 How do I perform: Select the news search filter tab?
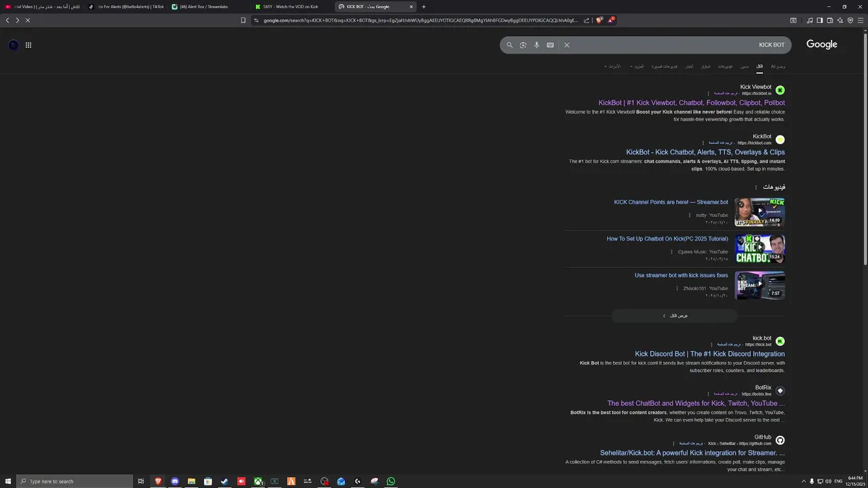tap(689, 66)
